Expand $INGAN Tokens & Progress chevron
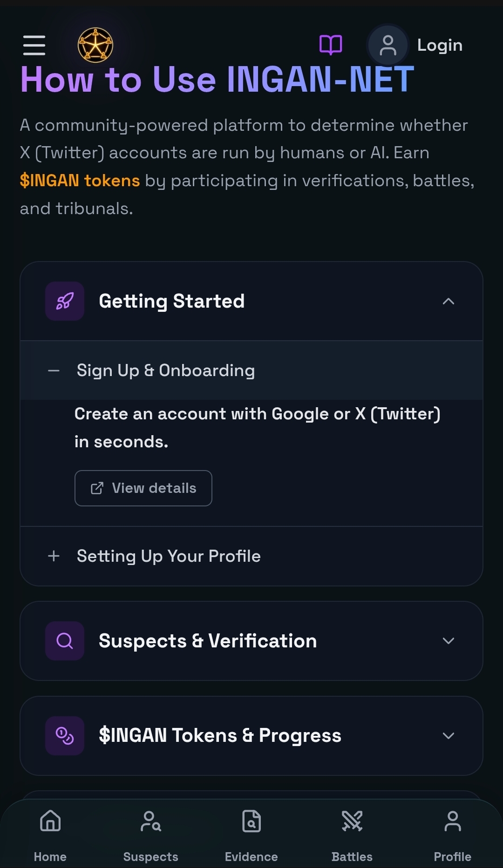Screen dimensions: 503x868 [x=448, y=736]
